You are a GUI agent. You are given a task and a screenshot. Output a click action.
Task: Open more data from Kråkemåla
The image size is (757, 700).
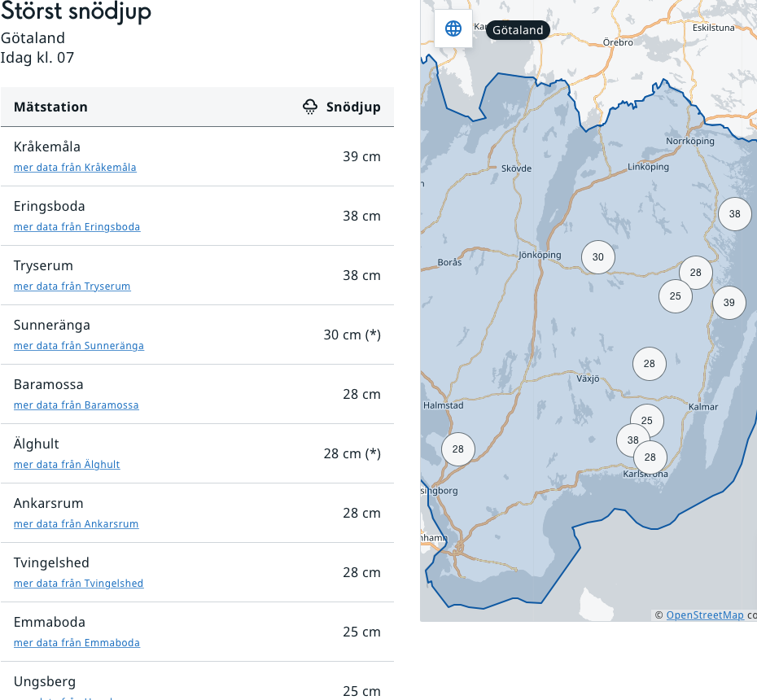(x=75, y=168)
